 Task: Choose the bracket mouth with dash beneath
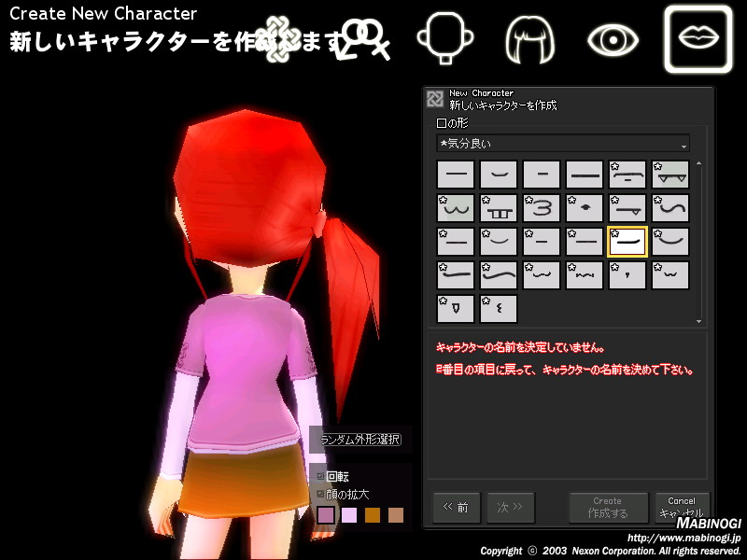click(627, 175)
